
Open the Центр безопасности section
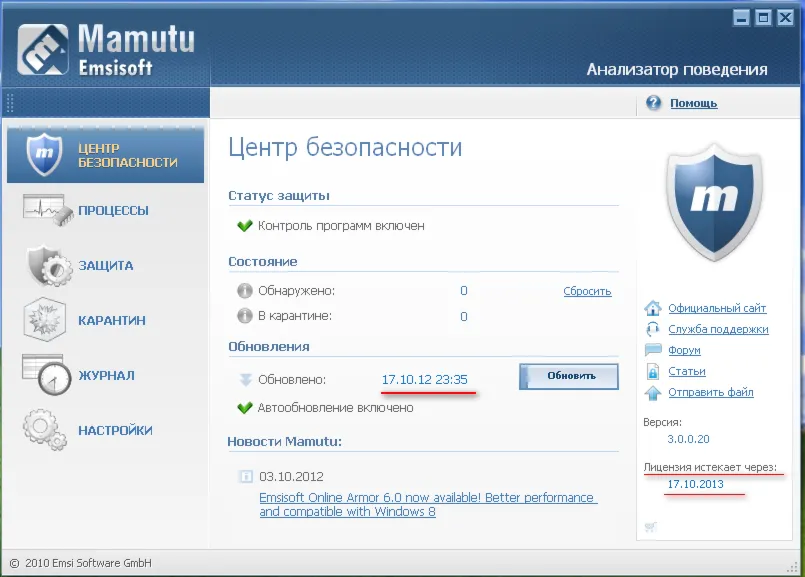tap(105, 155)
